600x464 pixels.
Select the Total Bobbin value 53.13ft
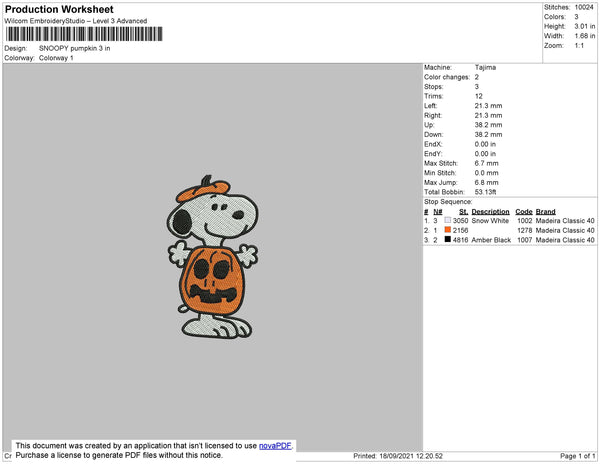click(485, 192)
